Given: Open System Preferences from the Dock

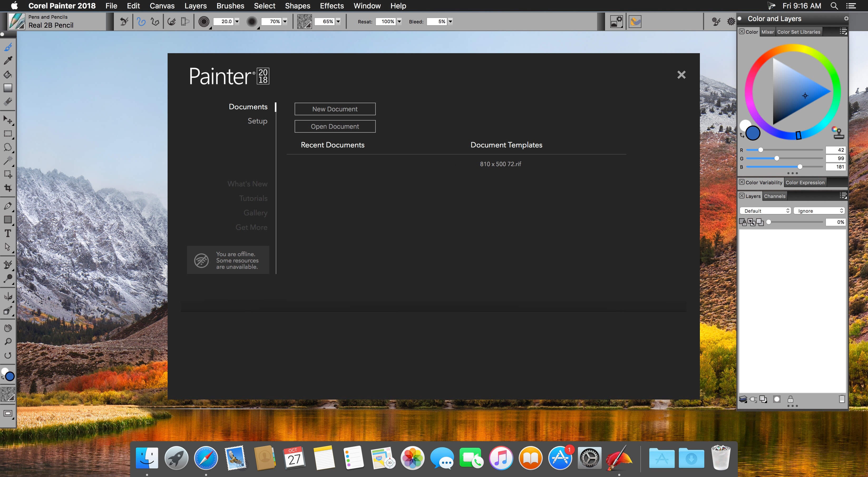Looking at the screenshot, I should (x=589, y=458).
